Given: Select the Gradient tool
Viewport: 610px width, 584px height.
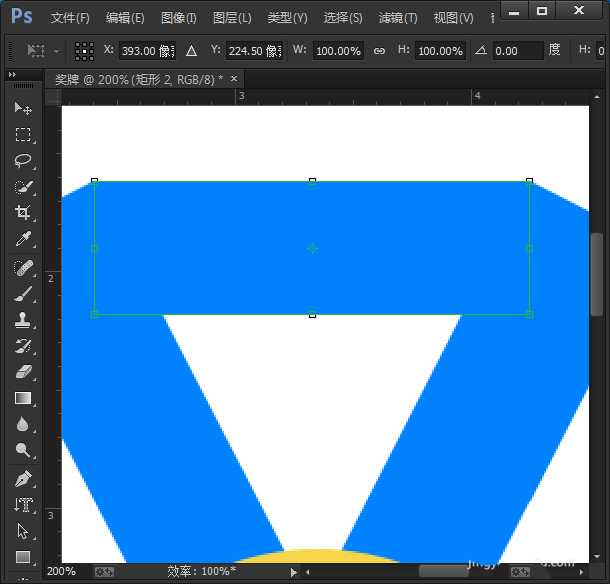Looking at the screenshot, I should 23,399.
